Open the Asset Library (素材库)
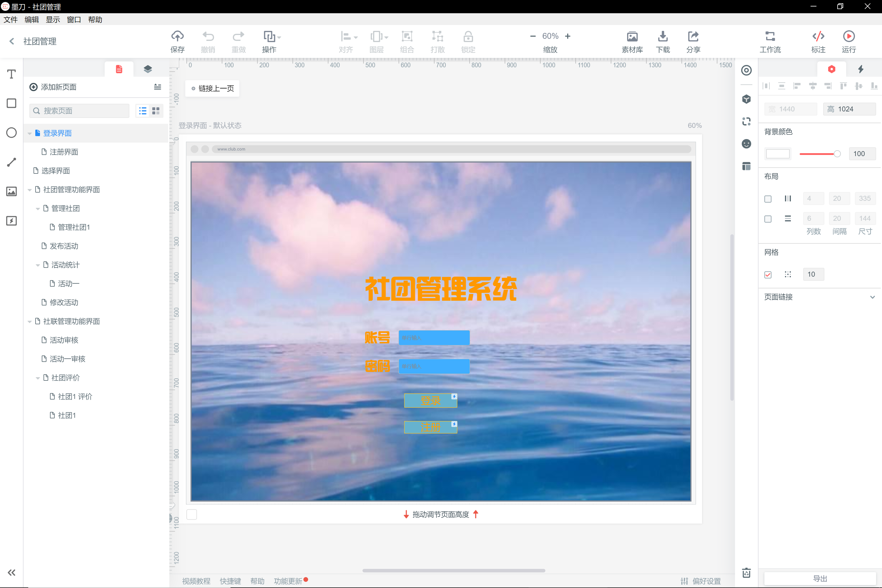 click(x=632, y=36)
